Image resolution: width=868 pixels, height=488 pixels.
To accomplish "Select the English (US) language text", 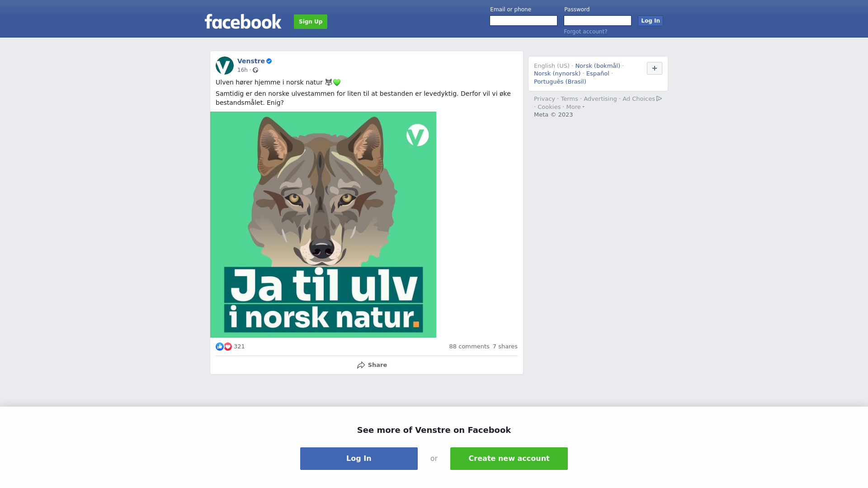I will (x=552, y=66).
